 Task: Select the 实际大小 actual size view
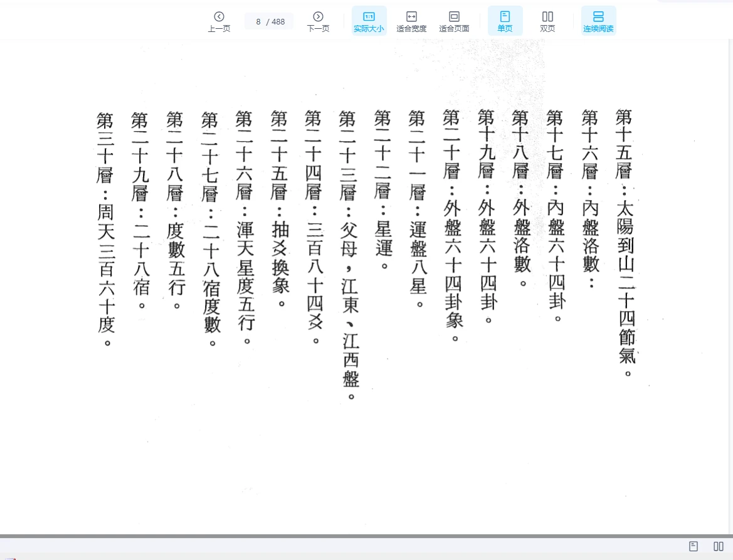click(369, 21)
